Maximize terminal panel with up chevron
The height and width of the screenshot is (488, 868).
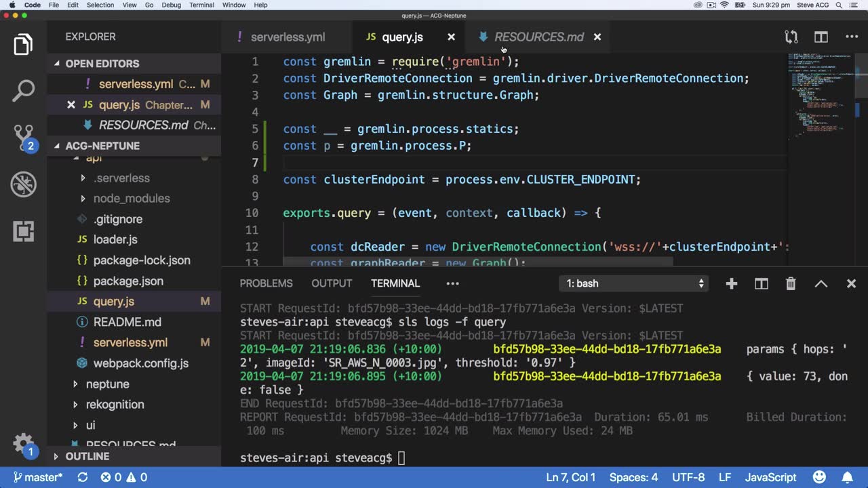point(821,284)
